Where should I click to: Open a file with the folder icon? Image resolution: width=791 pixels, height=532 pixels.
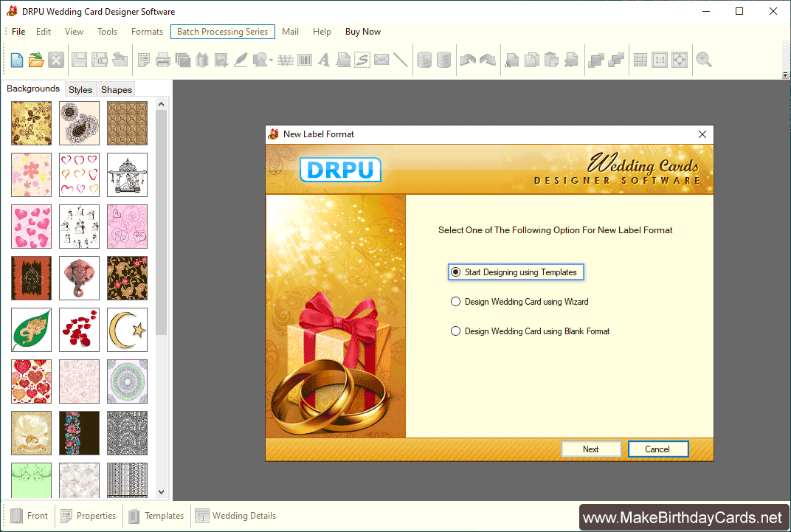click(x=36, y=60)
